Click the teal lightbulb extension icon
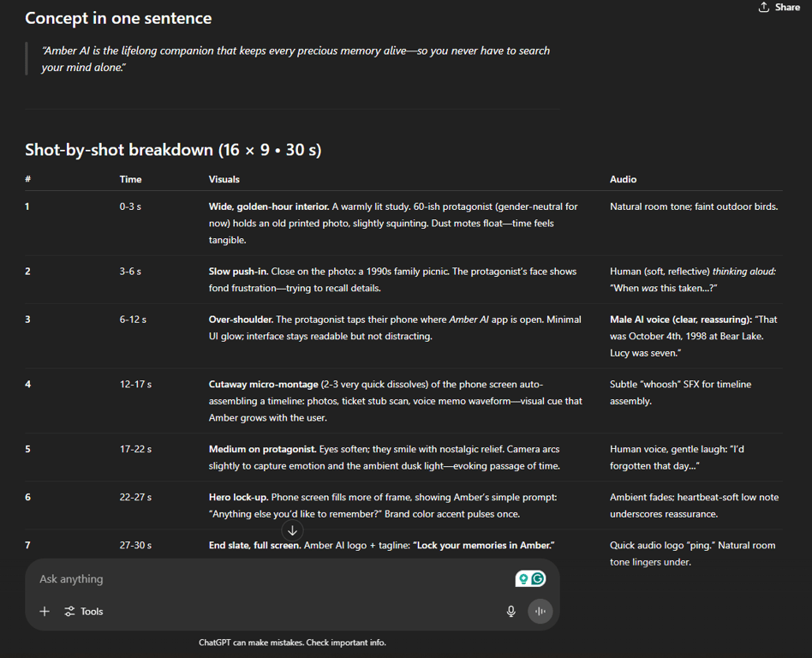Image resolution: width=812 pixels, height=658 pixels. (x=523, y=578)
